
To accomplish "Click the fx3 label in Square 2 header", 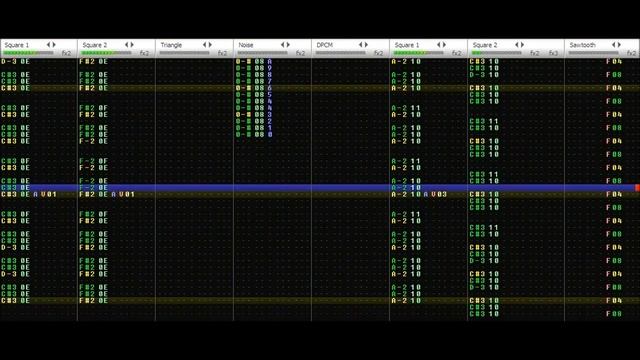I will click(553, 53).
